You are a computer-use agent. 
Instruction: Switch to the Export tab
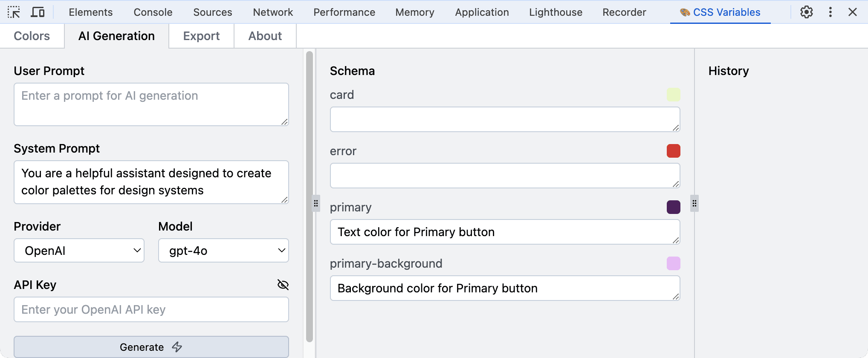201,36
